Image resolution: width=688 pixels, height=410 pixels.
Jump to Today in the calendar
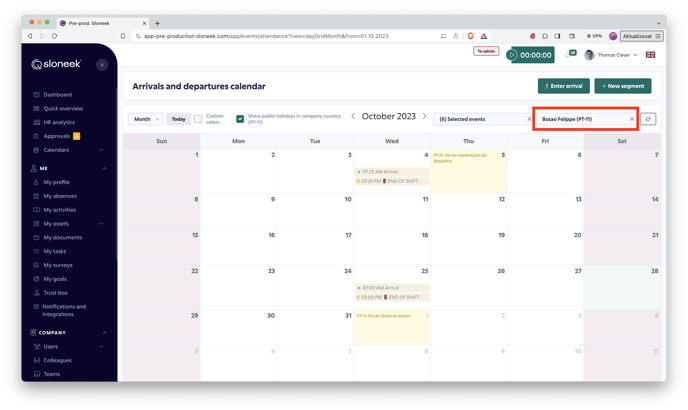[x=178, y=119]
